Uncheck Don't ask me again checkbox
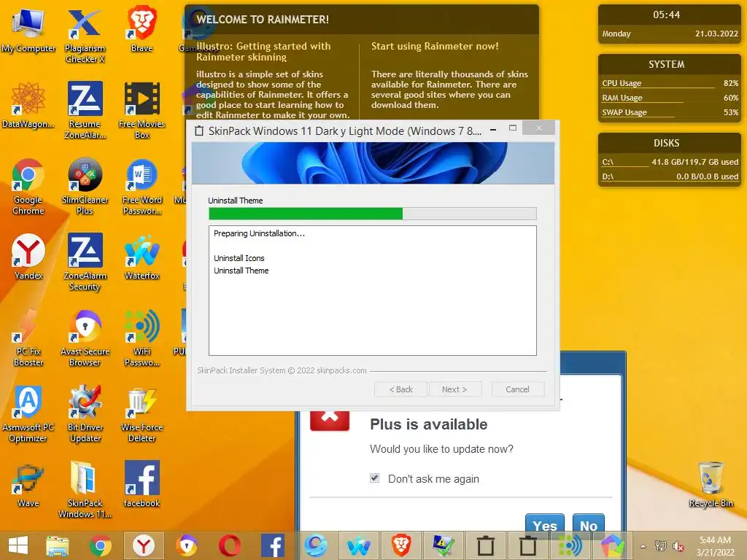This screenshot has height=560, width=747. pos(375,478)
